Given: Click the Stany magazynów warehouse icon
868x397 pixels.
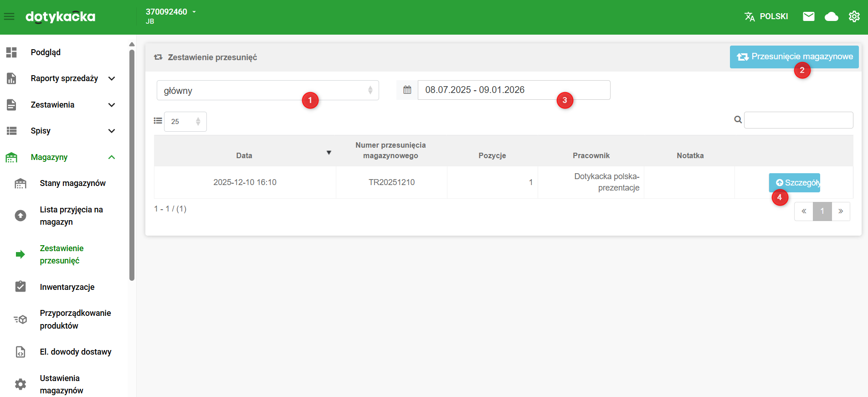Looking at the screenshot, I should click(21, 183).
